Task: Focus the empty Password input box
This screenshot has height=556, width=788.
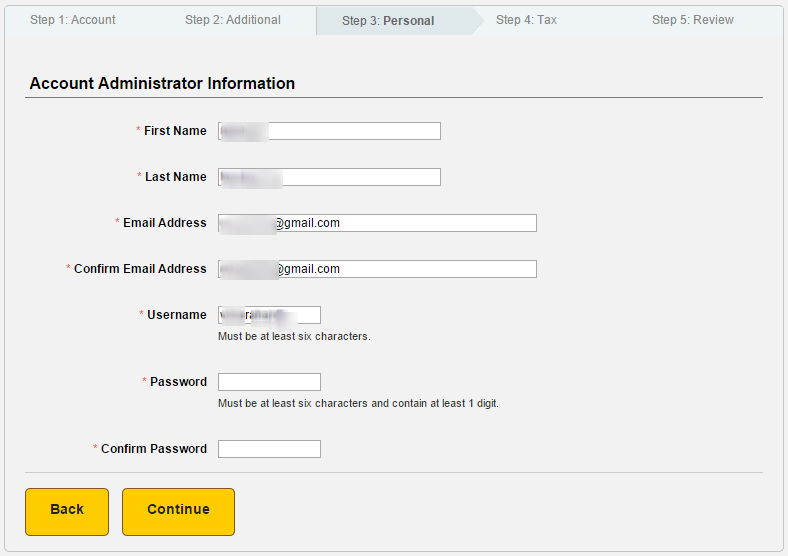Action: 269,382
